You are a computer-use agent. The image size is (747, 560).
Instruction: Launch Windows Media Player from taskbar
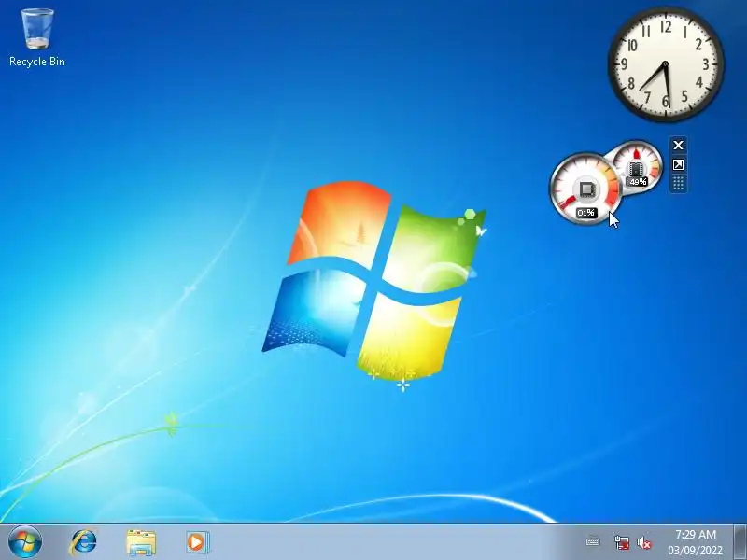(197, 542)
